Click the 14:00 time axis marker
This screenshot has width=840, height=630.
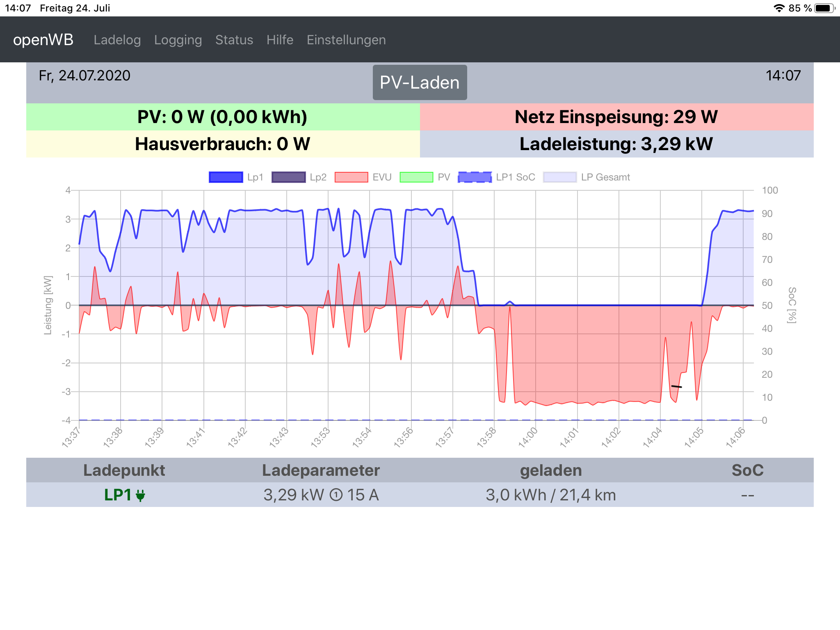click(528, 437)
